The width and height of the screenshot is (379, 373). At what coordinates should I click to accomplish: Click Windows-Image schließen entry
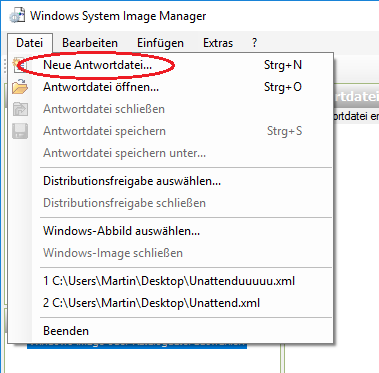coord(171,253)
